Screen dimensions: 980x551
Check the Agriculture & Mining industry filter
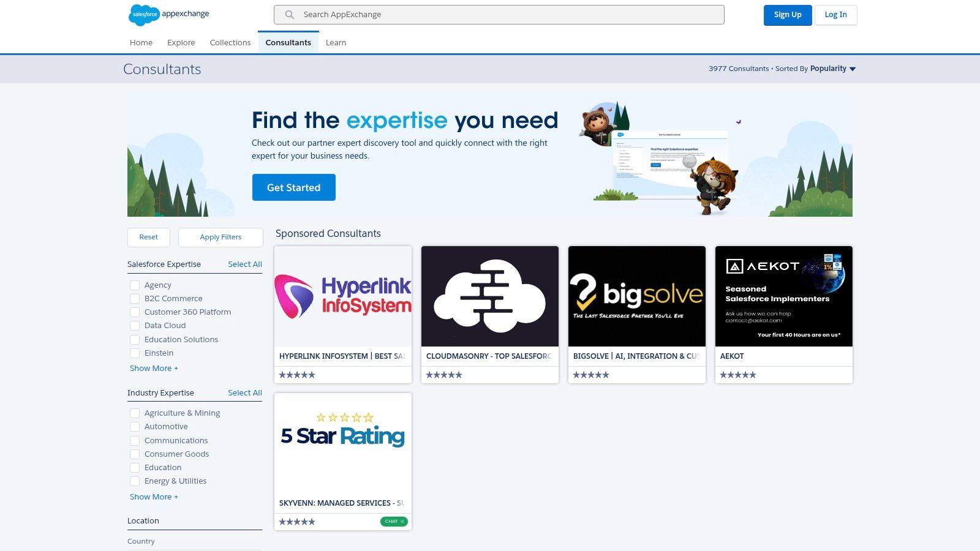[x=135, y=413]
